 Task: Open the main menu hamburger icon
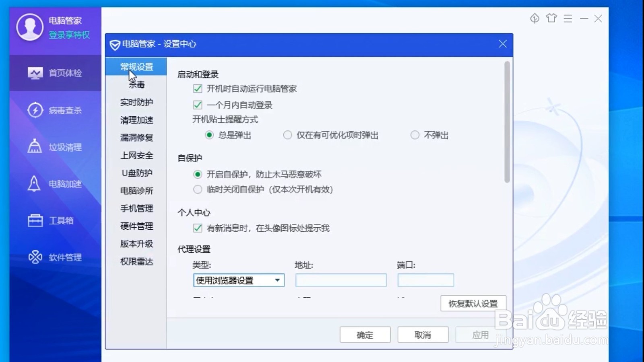[568, 19]
